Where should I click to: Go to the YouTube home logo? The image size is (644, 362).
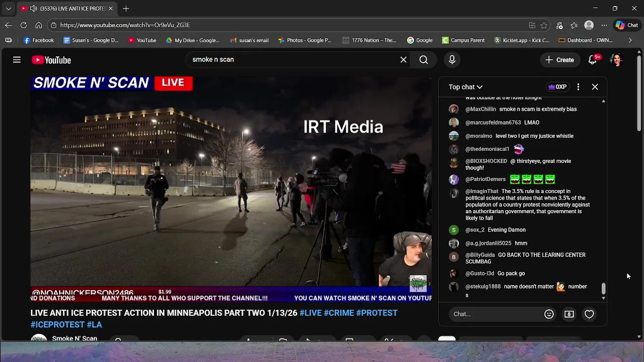pos(51,60)
